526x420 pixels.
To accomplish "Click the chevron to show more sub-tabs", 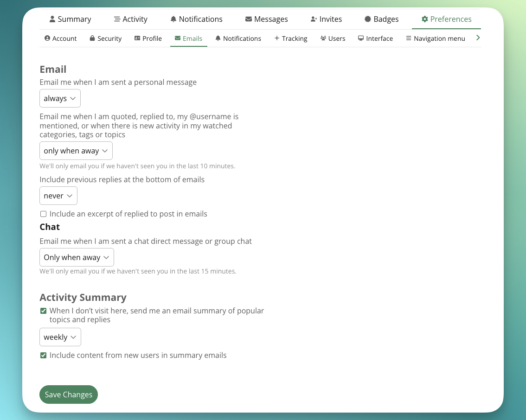I will pyautogui.click(x=478, y=38).
